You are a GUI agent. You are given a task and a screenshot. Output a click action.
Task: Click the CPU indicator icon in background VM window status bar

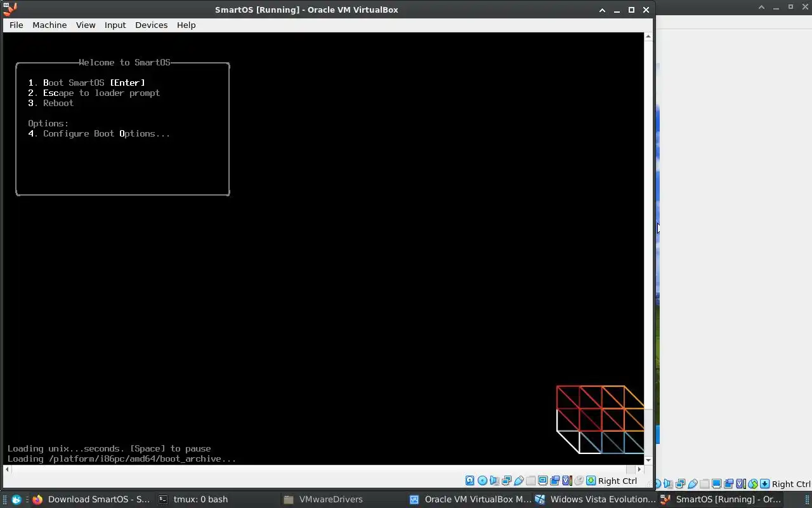tap(740, 484)
